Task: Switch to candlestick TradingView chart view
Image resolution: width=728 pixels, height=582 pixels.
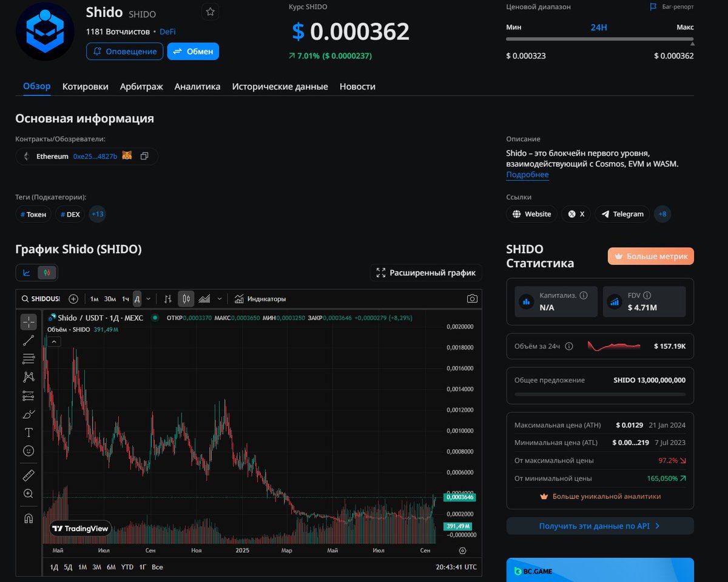Action: [47, 273]
